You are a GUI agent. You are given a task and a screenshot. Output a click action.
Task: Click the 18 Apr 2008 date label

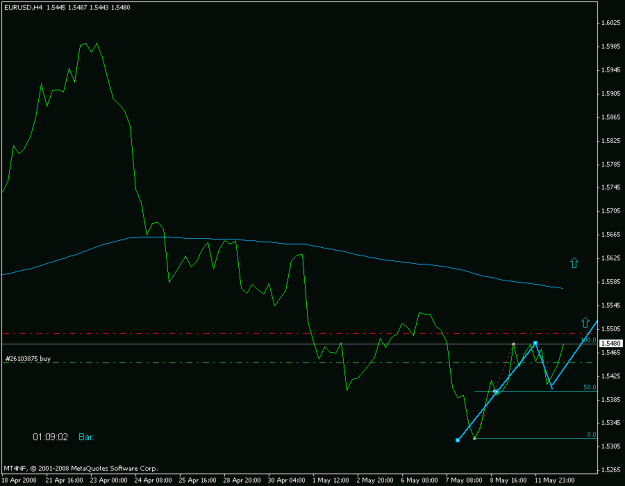(19, 480)
